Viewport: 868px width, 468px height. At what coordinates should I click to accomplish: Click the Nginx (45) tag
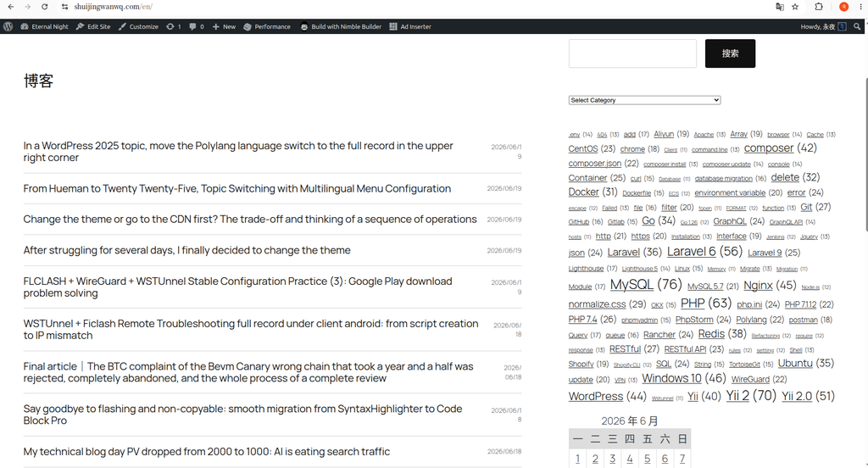(770, 285)
